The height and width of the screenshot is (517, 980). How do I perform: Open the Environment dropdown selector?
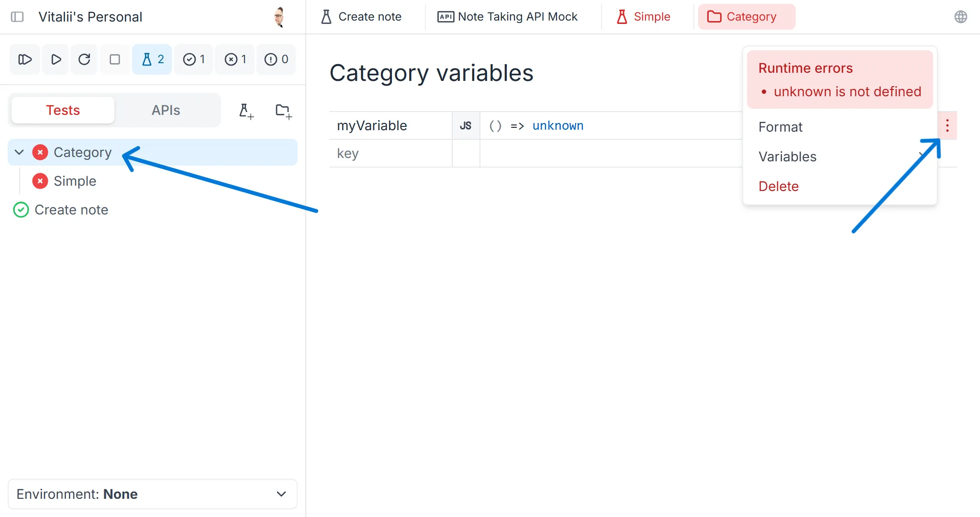tap(152, 494)
